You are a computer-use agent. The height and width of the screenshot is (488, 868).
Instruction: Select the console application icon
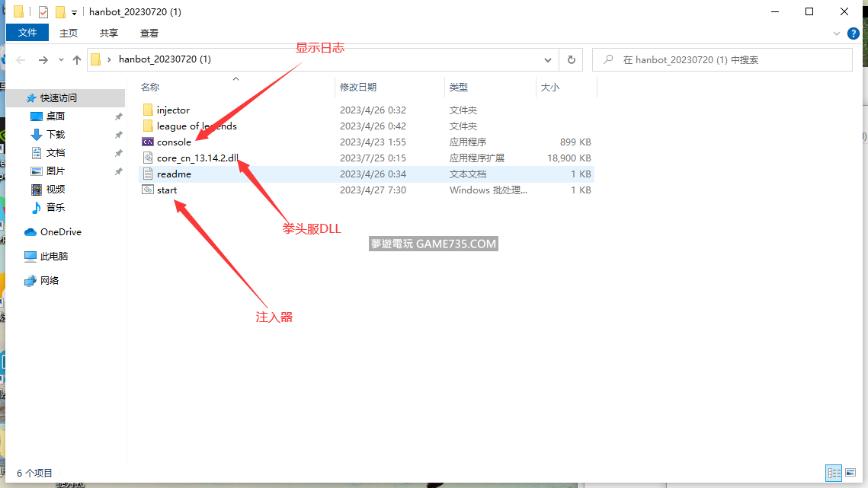[148, 142]
